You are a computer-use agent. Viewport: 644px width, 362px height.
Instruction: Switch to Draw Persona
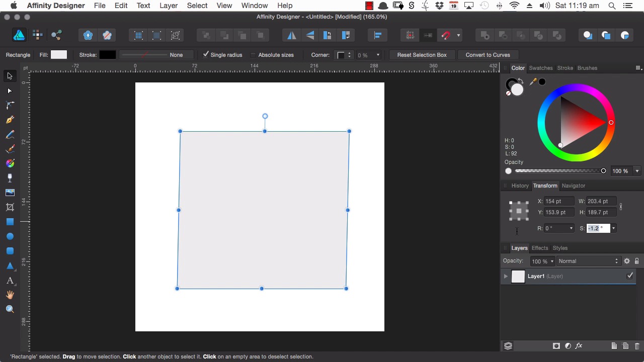(x=19, y=35)
